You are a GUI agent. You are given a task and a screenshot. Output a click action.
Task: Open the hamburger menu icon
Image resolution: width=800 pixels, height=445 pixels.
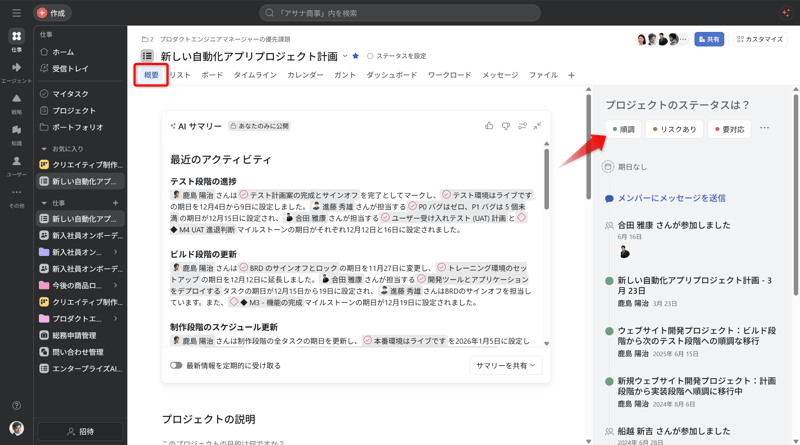coord(16,13)
